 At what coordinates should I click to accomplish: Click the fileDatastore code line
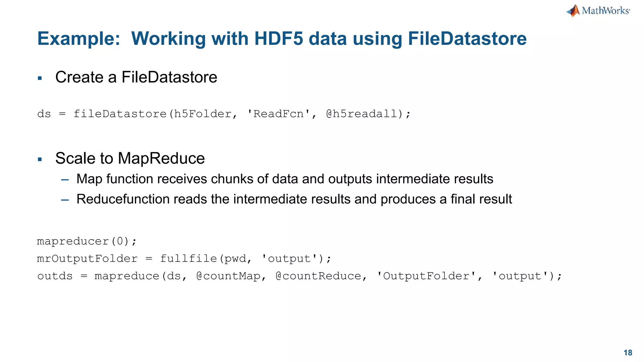click(224, 114)
